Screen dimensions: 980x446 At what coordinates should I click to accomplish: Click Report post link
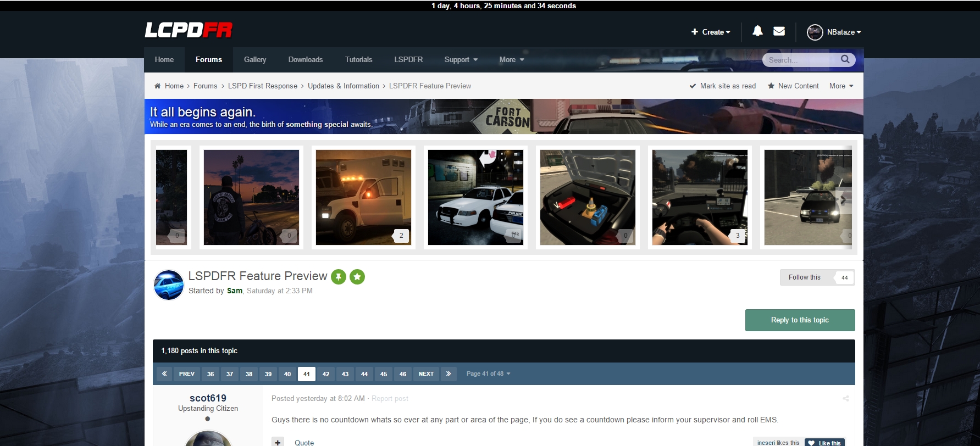tap(390, 399)
